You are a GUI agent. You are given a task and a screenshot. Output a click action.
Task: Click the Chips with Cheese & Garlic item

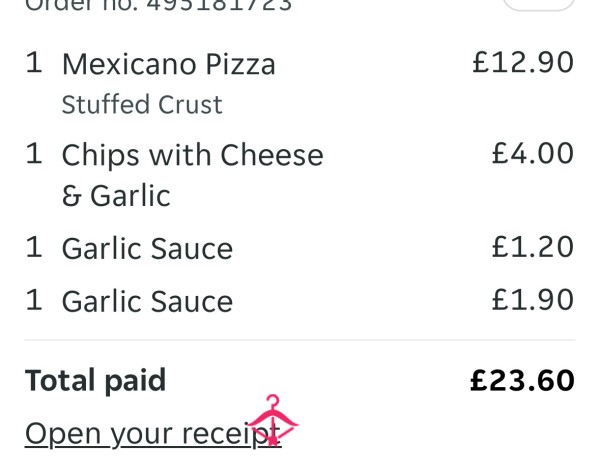[x=192, y=175]
